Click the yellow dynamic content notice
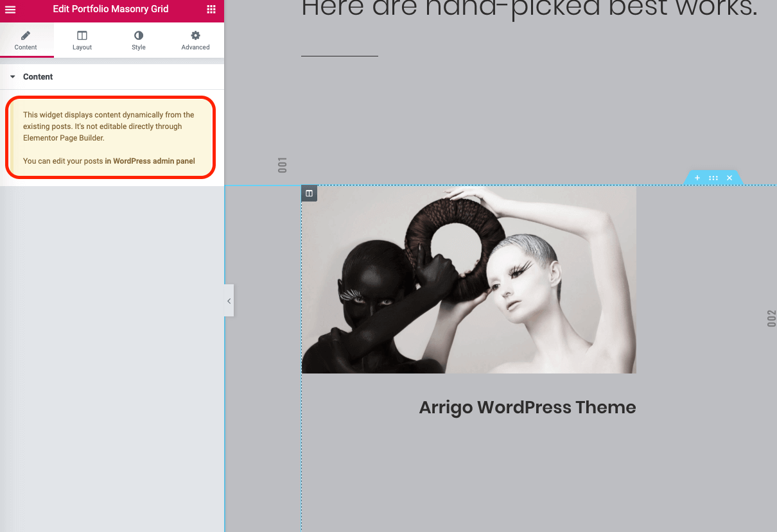777x532 pixels. [110, 138]
